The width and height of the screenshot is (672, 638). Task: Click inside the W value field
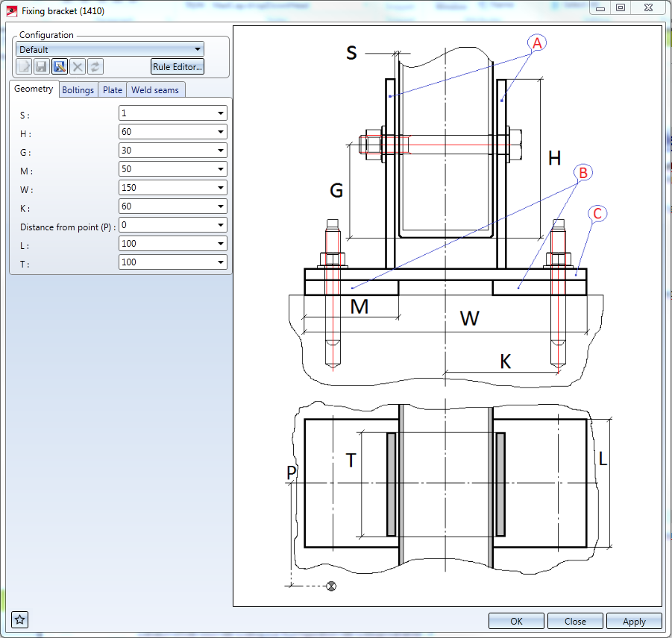pyautogui.click(x=167, y=188)
